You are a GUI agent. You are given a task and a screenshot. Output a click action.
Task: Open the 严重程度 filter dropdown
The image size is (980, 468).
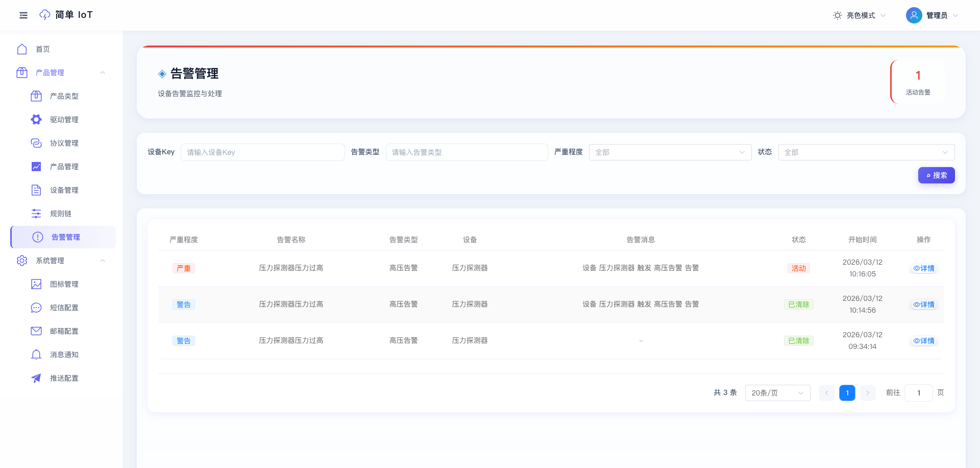[x=670, y=152]
